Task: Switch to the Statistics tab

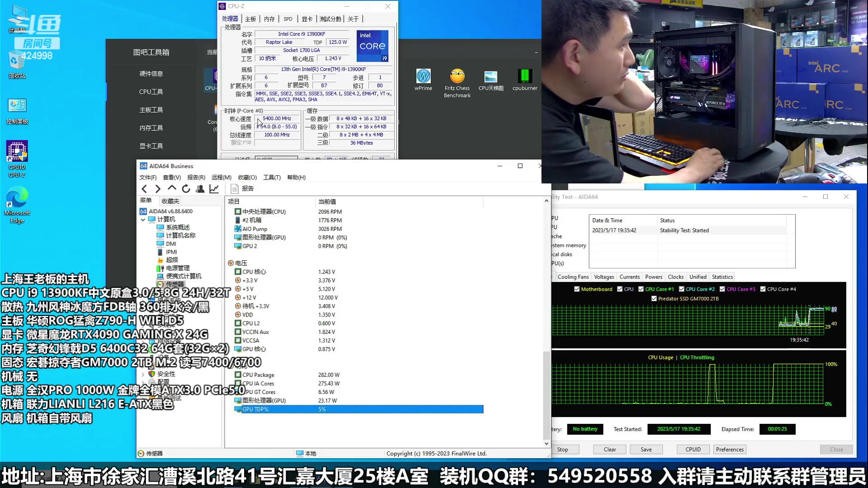Action: pyautogui.click(x=722, y=277)
